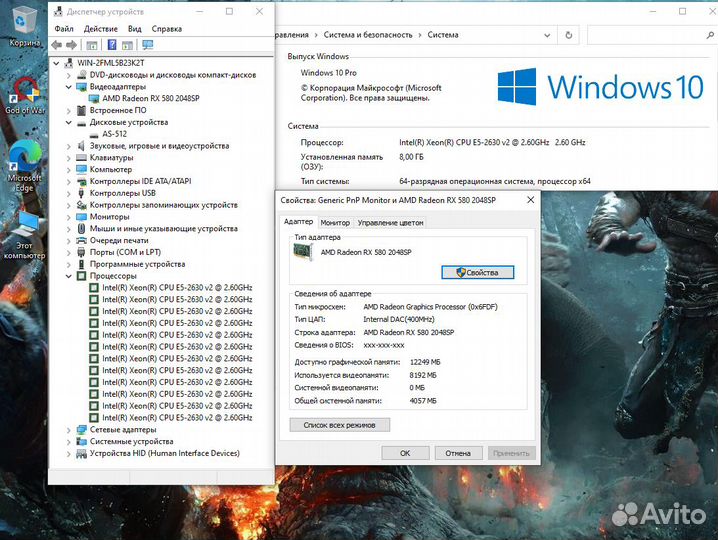Open the Справка menu
The width and height of the screenshot is (718, 540).
(167, 29)
